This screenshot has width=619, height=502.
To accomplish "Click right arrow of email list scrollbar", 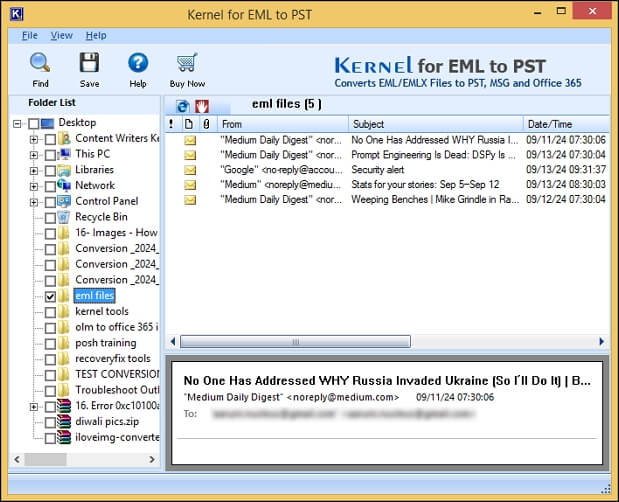I will pos(602,341).
